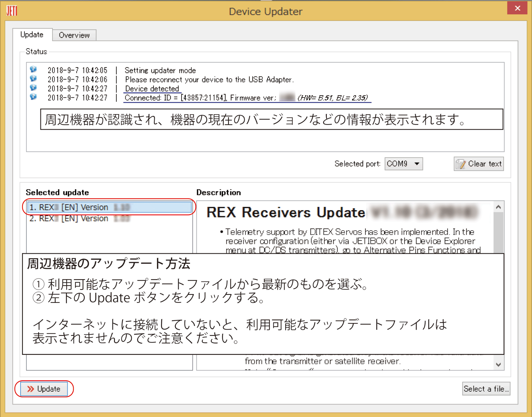532x417 pixels.
Task: Select the Update tab
Action: pyautogui.click(x=32, y=35)
